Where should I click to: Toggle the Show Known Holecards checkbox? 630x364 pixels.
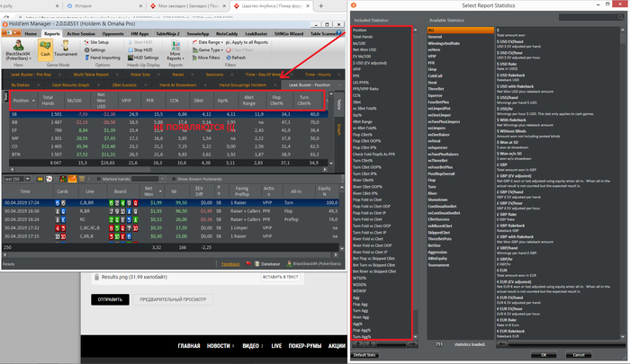[x=174, y=179]
